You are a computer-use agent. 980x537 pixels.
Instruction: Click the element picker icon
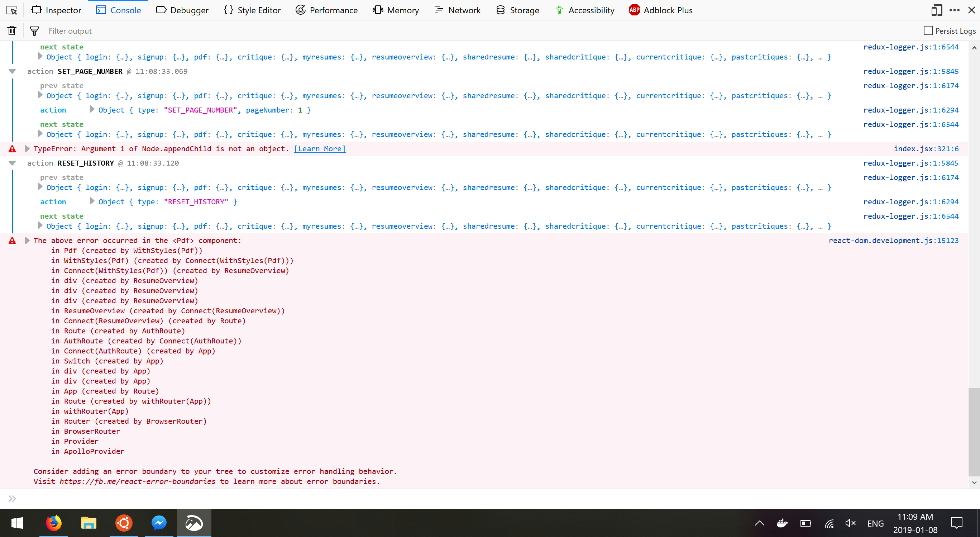(x=12, y=10)
